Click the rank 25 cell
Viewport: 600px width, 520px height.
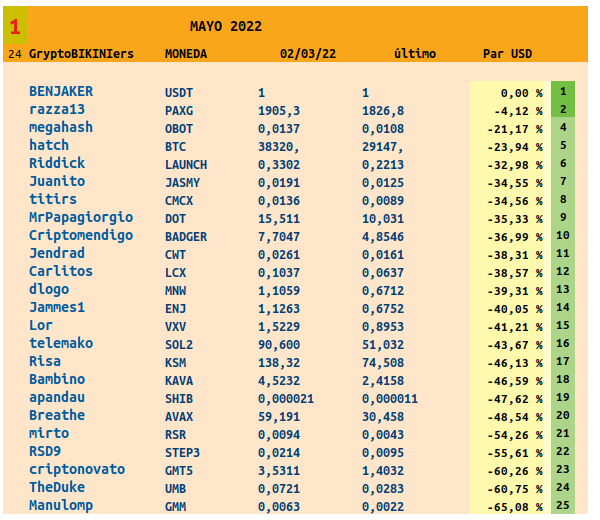pos(563,505)
